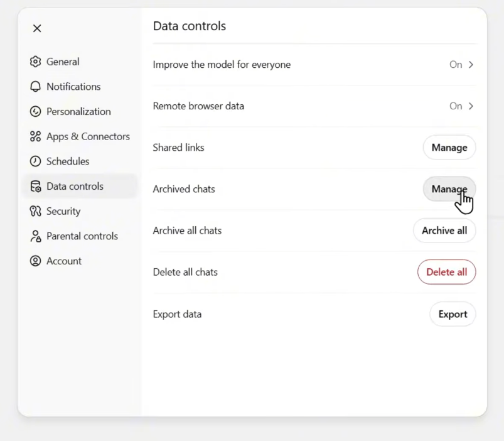The width and height of the screenshot is (504, 441).
Task: Open the Notifications settings section
Action: point(73,87)
